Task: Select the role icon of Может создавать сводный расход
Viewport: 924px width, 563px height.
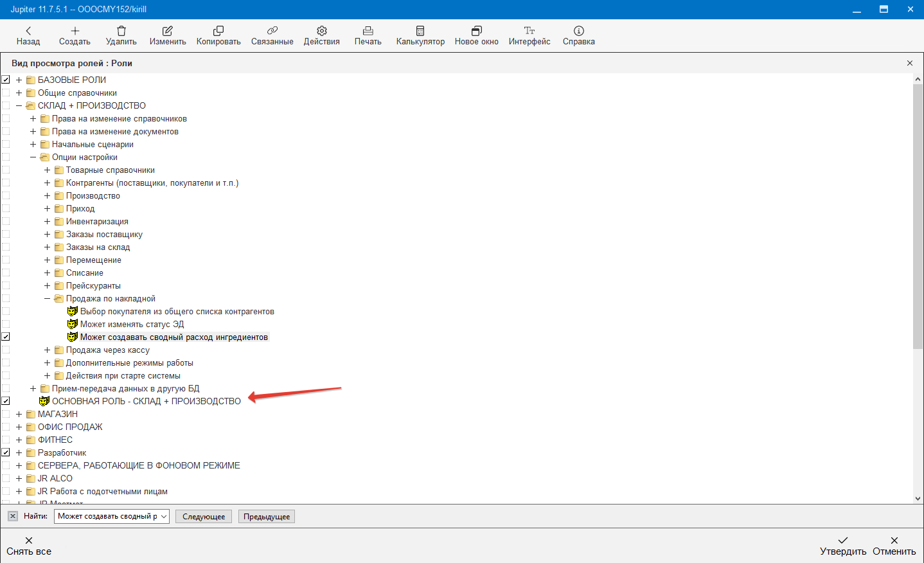Action: (x=73, y=337)
